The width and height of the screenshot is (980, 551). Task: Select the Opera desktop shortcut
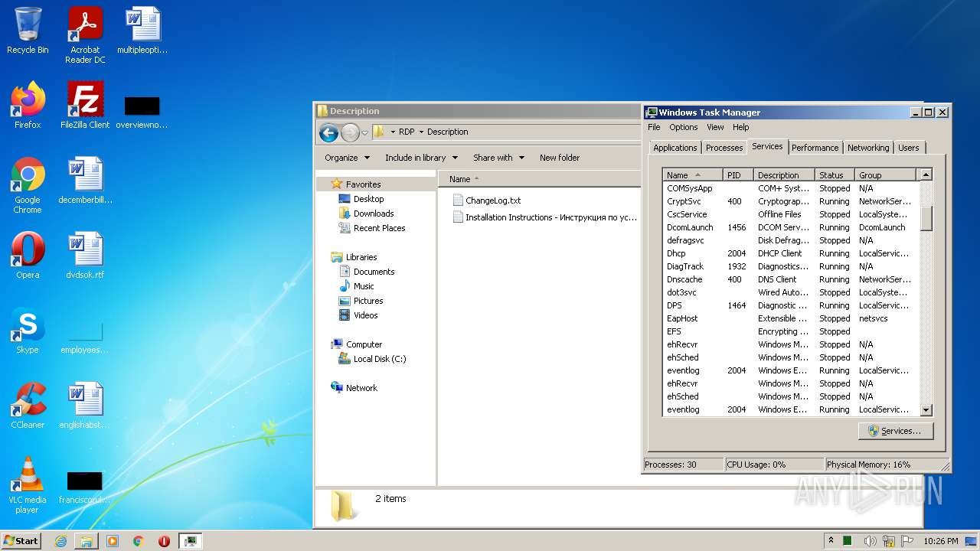click(28, 255)
